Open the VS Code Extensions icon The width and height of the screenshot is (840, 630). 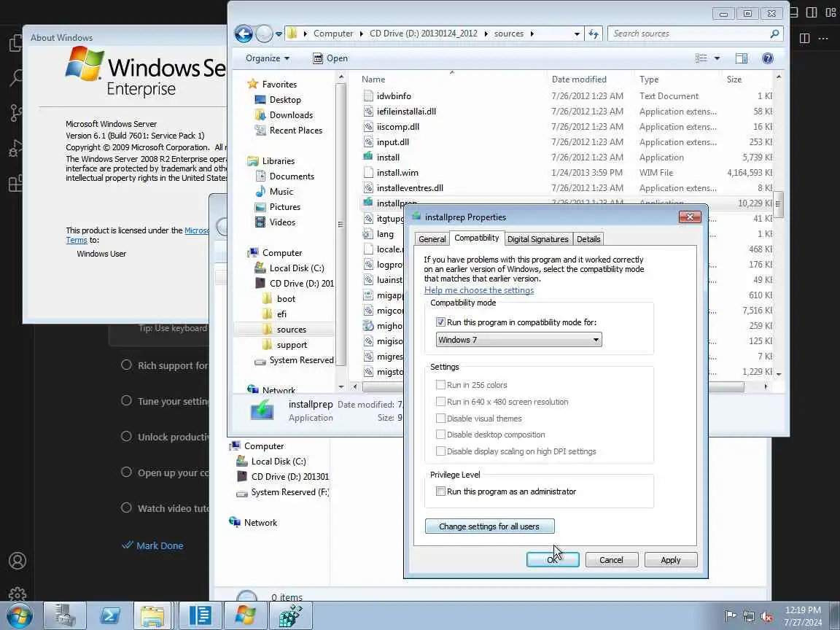tap(16, 183)
